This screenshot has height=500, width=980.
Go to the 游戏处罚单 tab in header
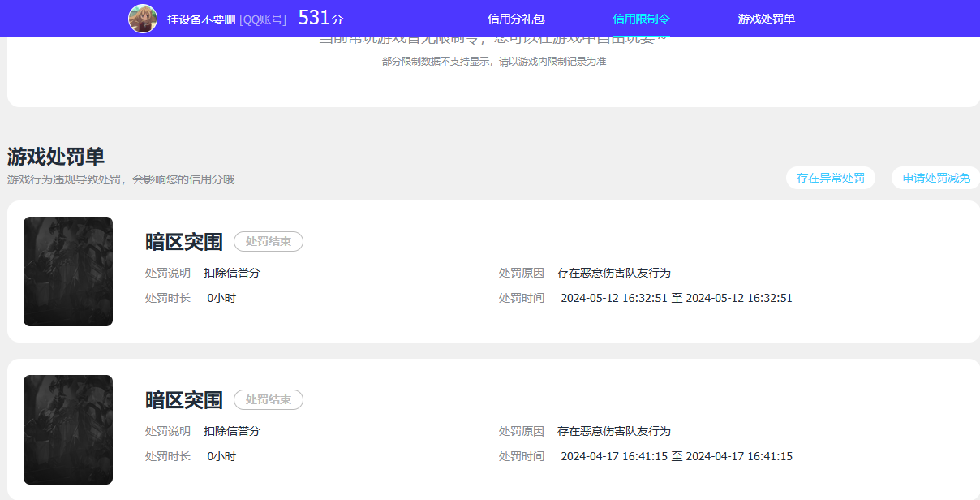767,19
